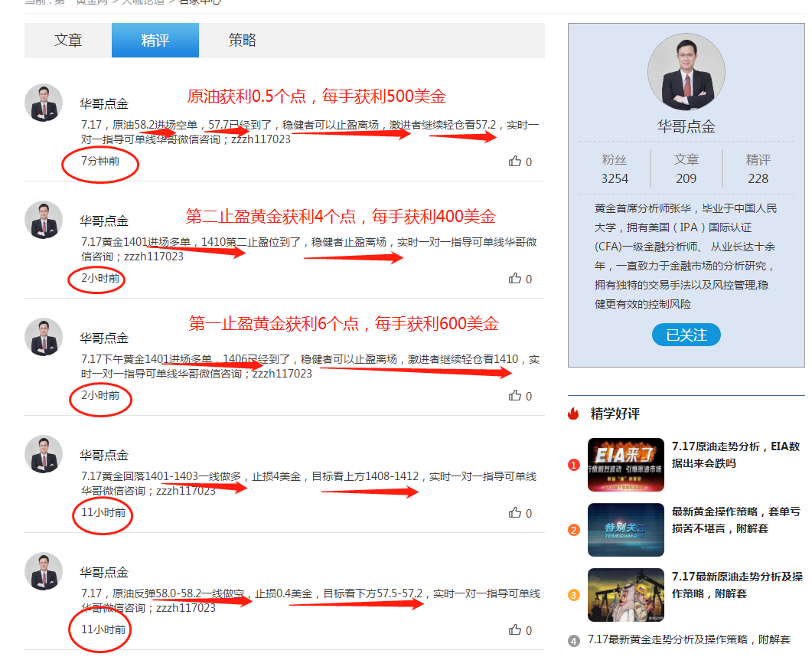Click the flame icon beside 精学好评
Viewport: 812px width, 657px height.
pyautogui.click(x=573, y=413)
